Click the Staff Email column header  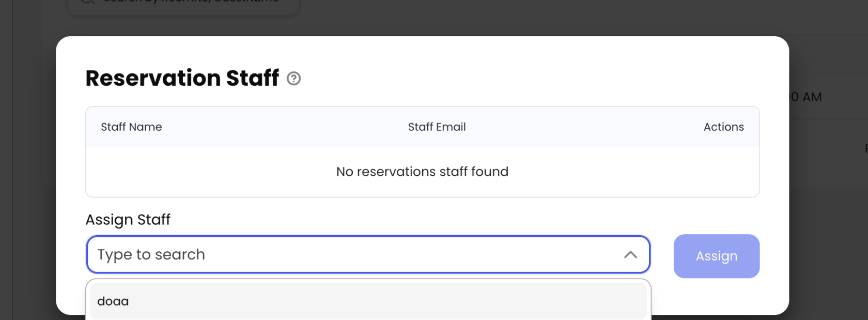coord(437,127)
